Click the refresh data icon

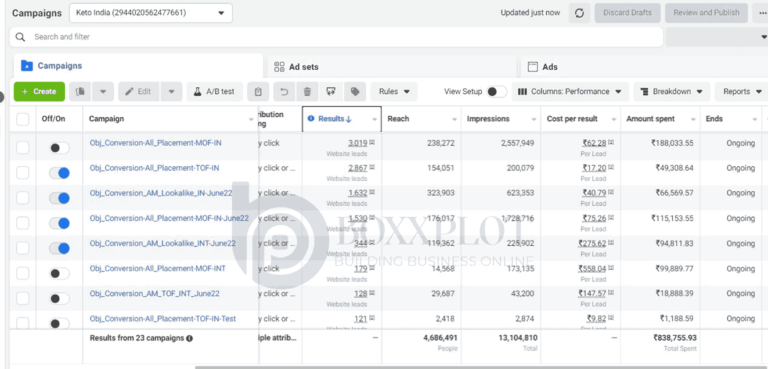click(579, 13)
